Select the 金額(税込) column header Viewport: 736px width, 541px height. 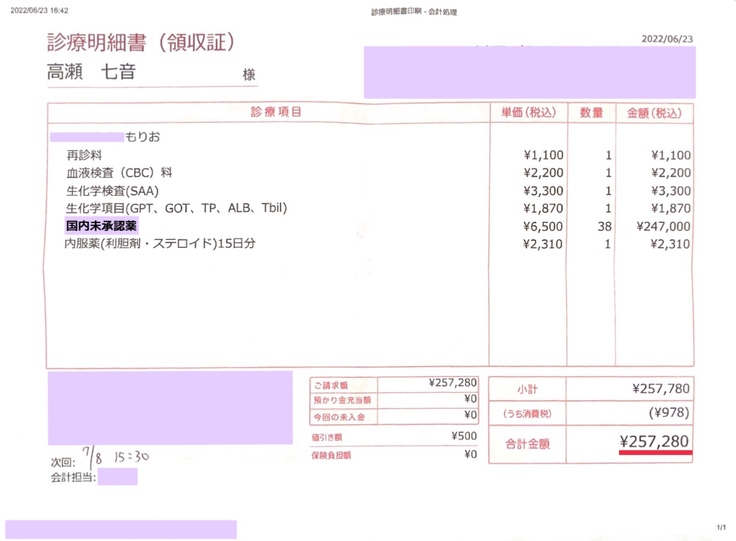[657, 113]
